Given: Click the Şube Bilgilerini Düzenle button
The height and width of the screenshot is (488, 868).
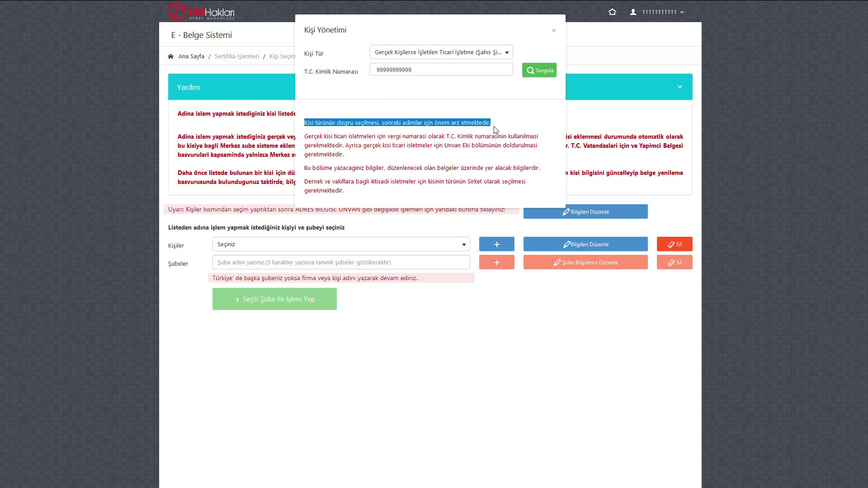Looking at the screenshot, I should tap(585, 263).
